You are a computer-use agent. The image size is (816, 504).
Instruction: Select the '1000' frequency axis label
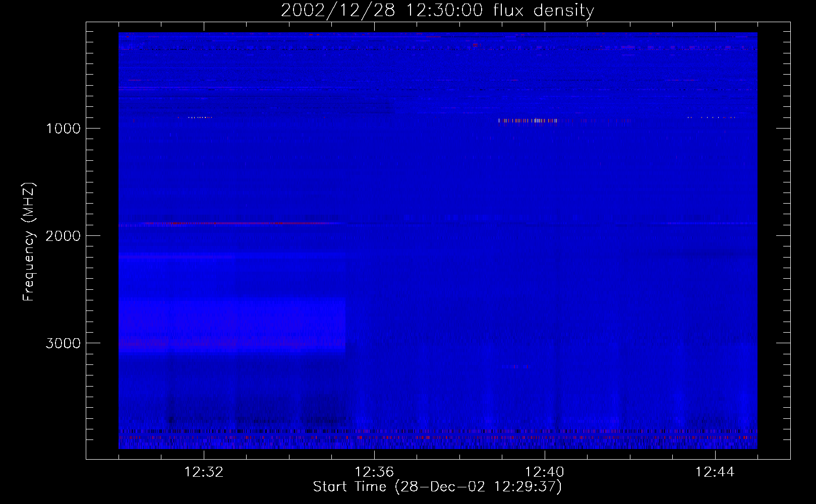click(x=63, y=129)
